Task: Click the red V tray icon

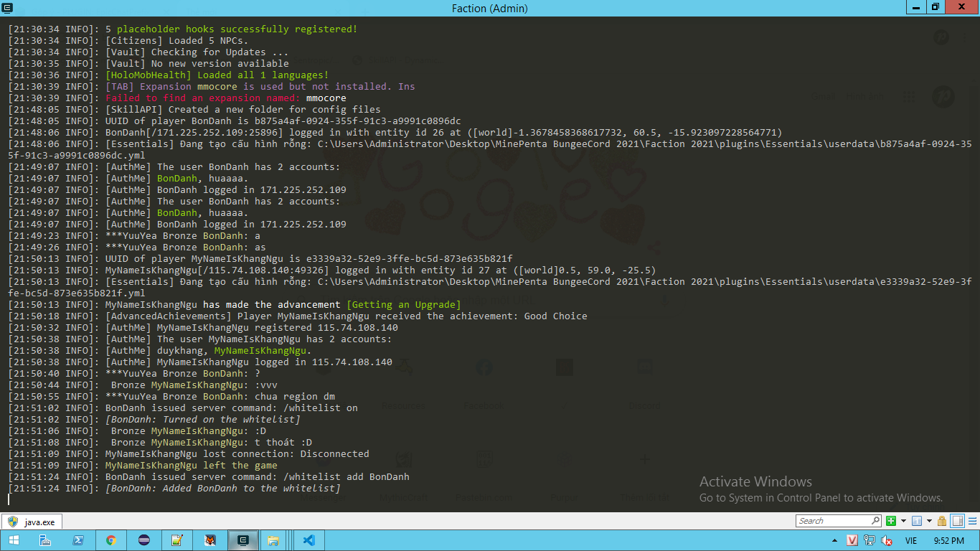Action: point(852,540)
